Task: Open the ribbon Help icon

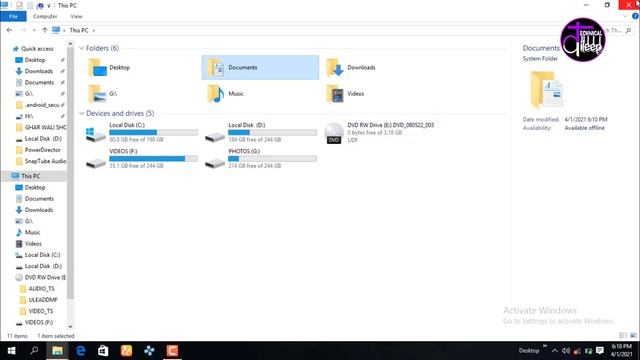Action: tap(635, 16)
